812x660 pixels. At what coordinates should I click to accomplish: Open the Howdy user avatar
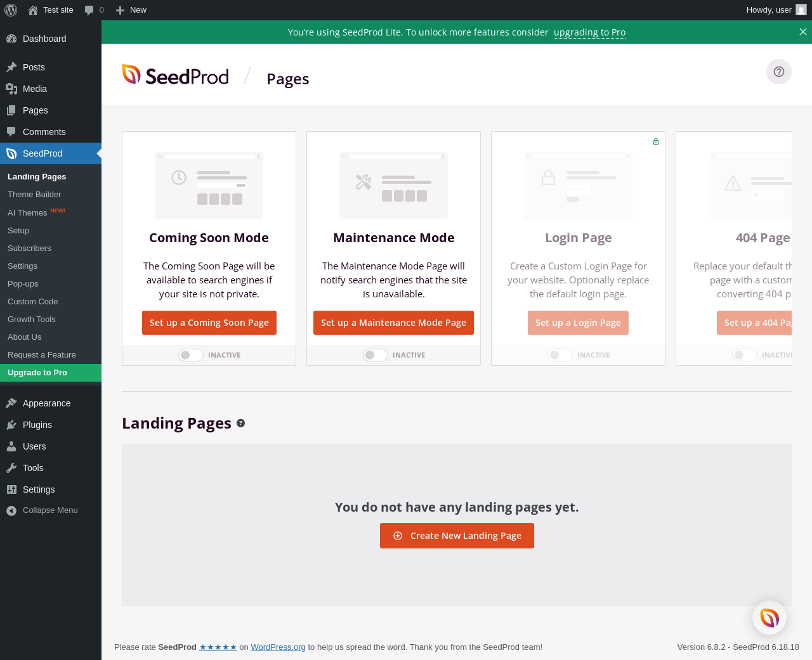click(801, 10)
